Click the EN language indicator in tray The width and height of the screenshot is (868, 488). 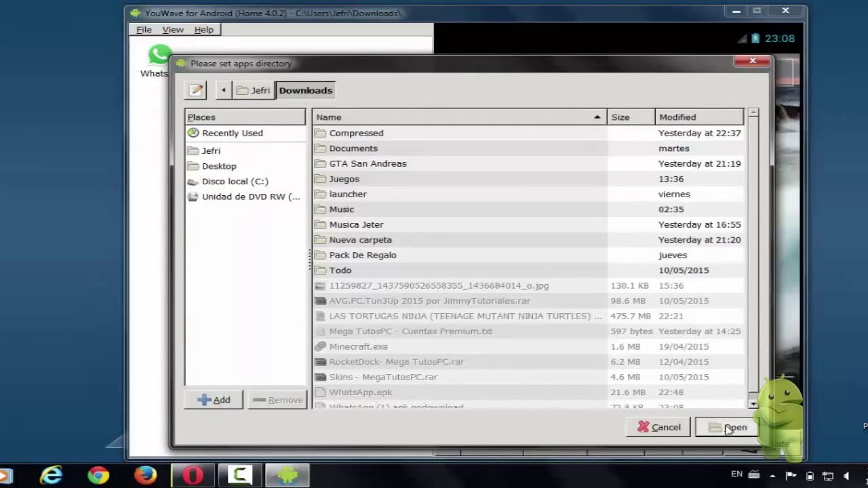pyautogui.click(x=736, y=474)
